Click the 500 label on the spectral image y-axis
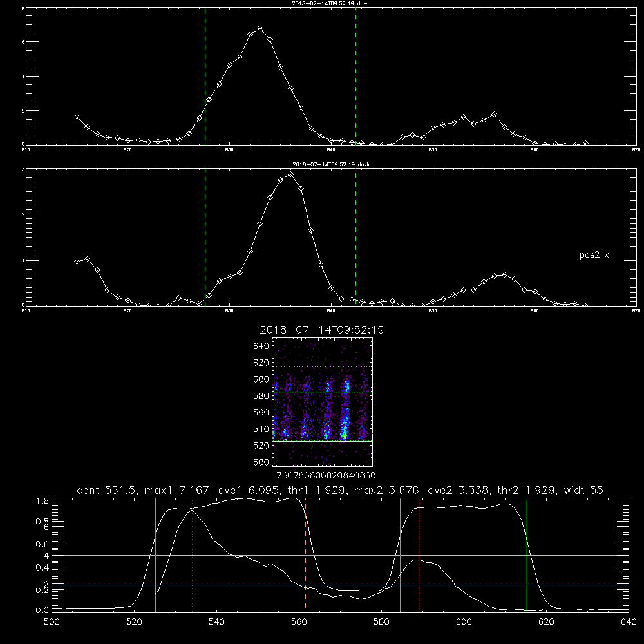The image size is (644, 644). click(261, 462)
